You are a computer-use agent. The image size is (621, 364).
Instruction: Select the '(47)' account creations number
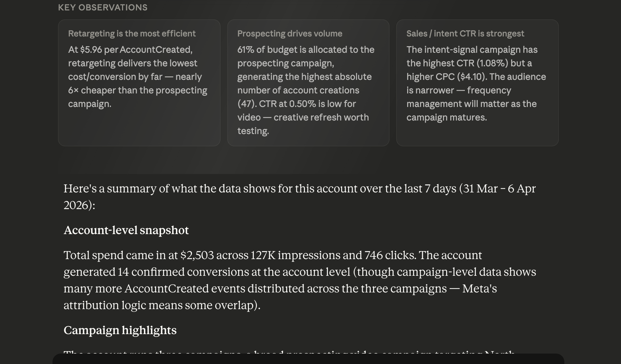tap(247, 104)
